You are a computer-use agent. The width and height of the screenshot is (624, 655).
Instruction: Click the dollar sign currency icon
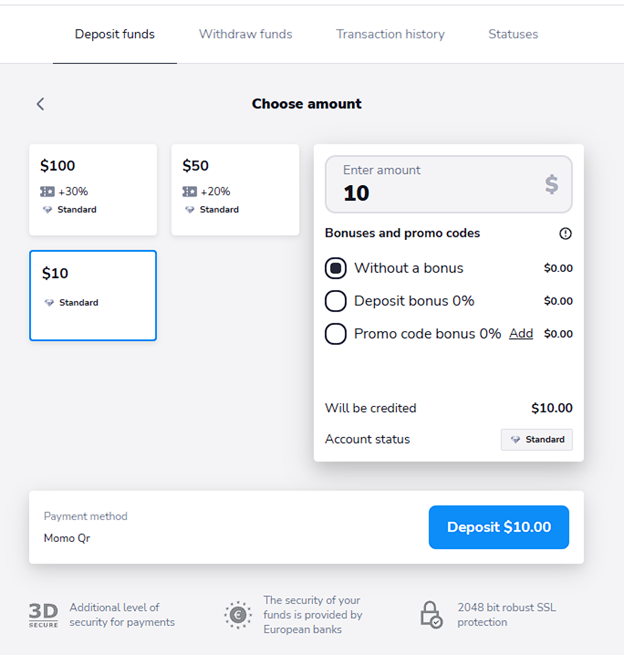(551, 184)
